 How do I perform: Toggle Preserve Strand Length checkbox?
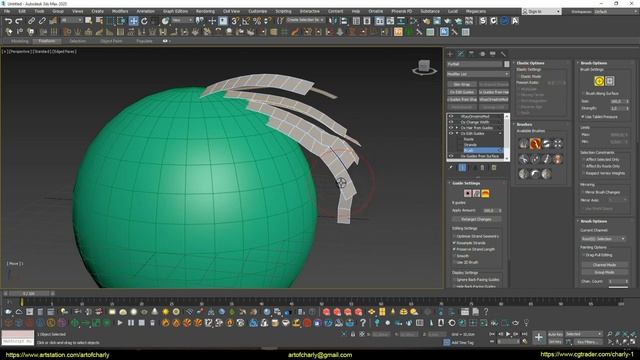pos(454,249)
